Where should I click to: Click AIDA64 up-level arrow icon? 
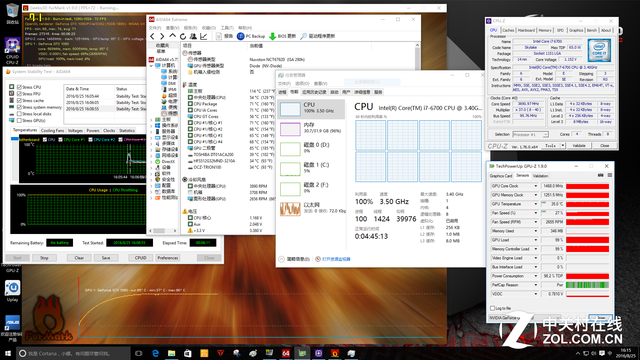click(173, 36)
